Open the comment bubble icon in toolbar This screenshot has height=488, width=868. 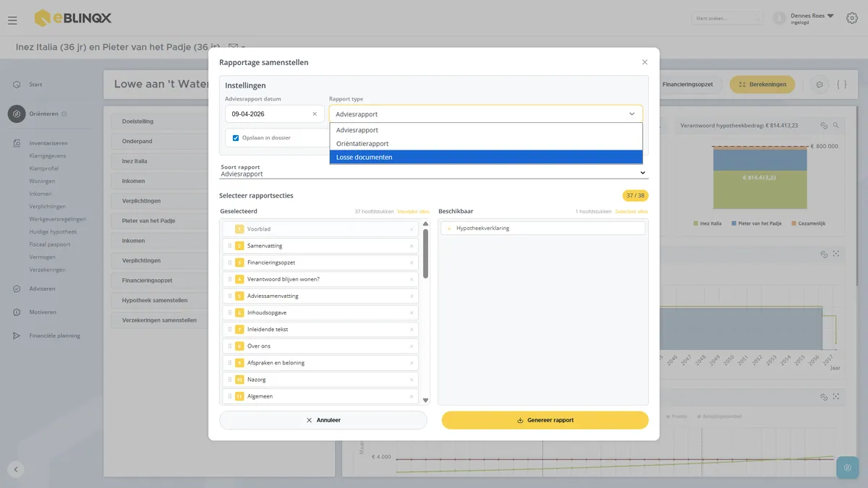click(x=820, y=85)
